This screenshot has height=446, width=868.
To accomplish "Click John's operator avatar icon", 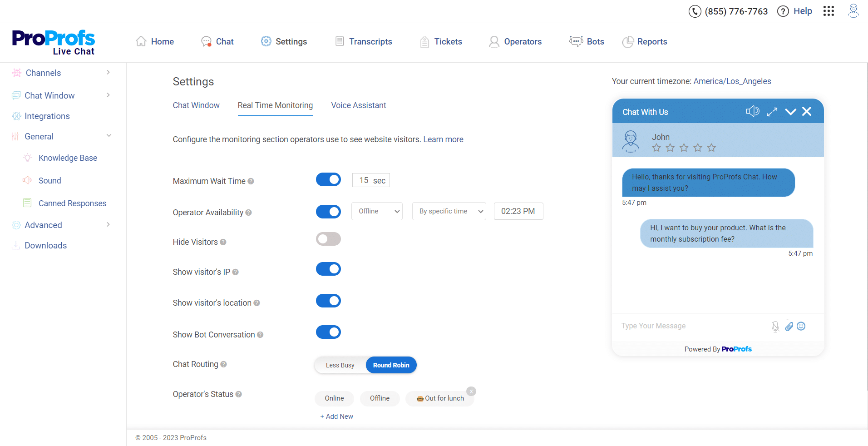I will click(631, 141).
